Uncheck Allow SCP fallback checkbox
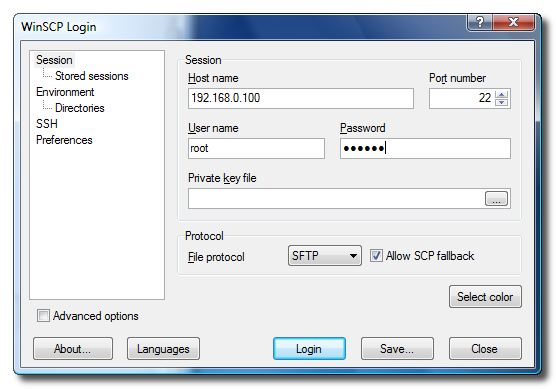Image resolution: width=556 pixels, height=389 pixels. 376,256
